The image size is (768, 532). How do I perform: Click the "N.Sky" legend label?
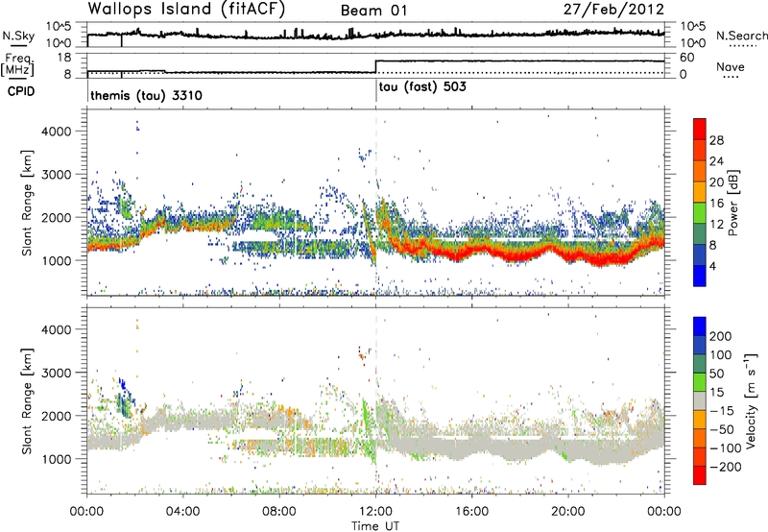tap(18, 36)
